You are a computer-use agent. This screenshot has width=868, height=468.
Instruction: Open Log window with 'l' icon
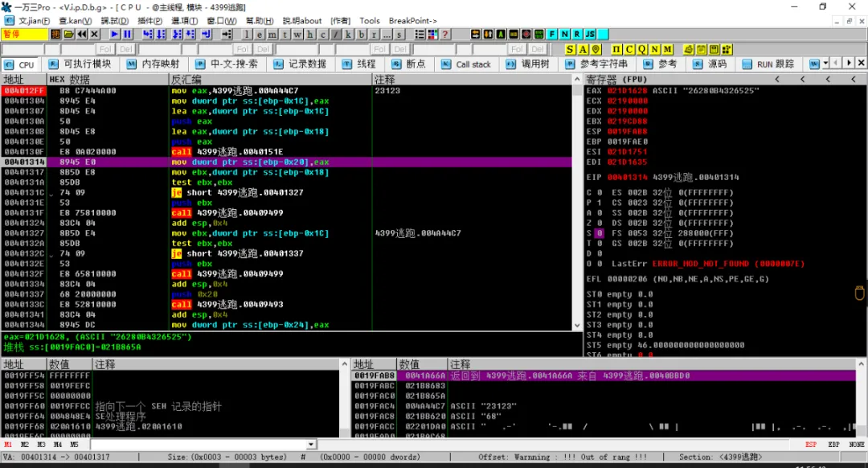248,35
